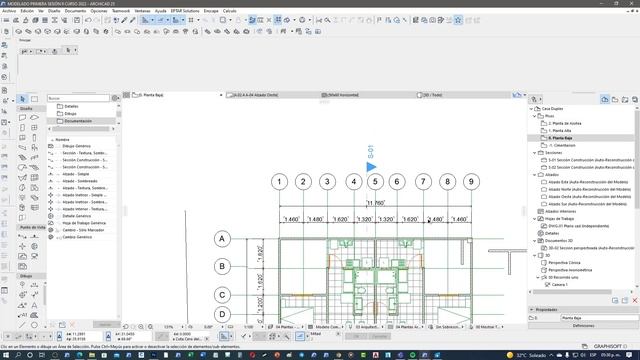Select Perspectiva Cónica view
Screen dimensions: 640x360
(x=564, y=263)
